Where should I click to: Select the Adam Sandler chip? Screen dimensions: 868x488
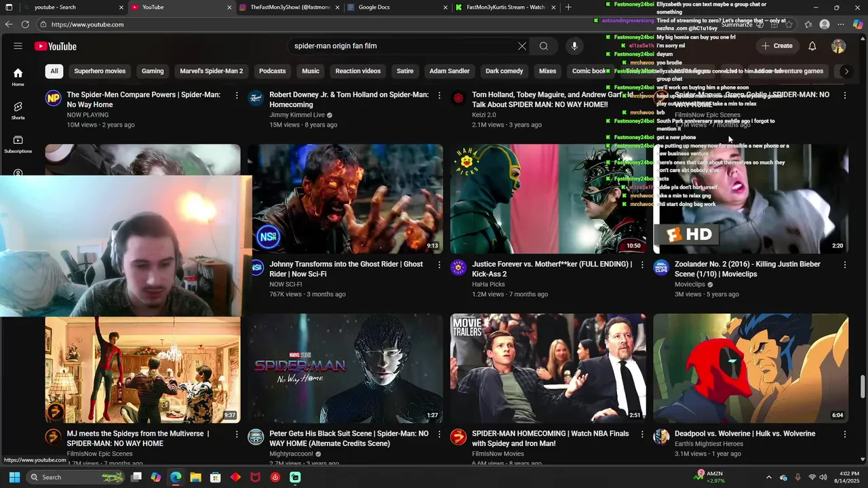(449, 71)
